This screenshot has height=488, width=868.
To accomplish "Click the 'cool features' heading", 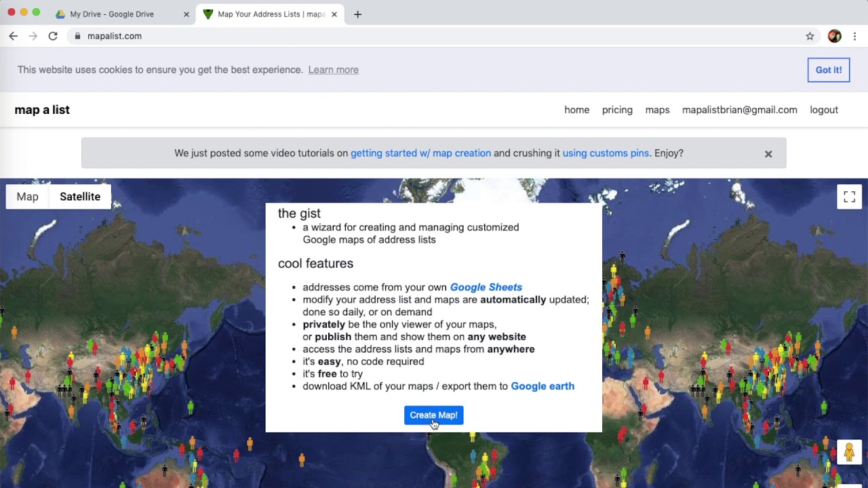I will point(315,263).
